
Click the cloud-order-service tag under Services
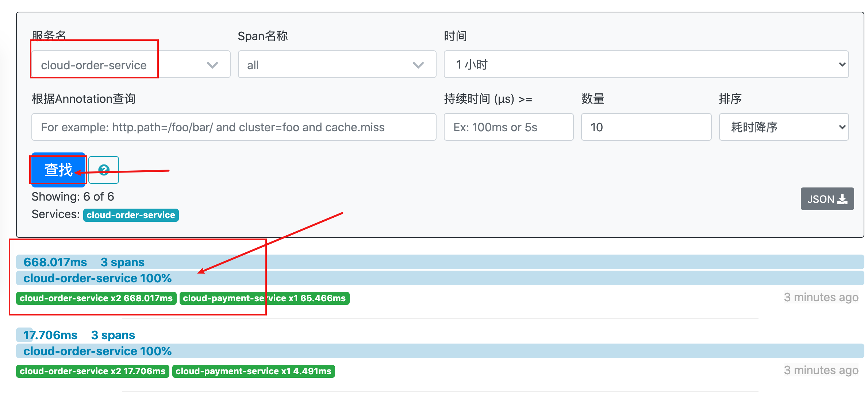[x=131, y=215]
